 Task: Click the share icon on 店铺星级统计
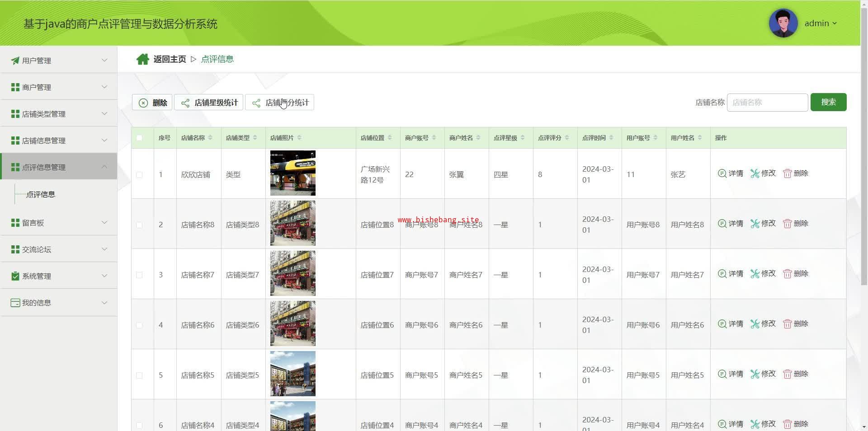click(185, 103)
